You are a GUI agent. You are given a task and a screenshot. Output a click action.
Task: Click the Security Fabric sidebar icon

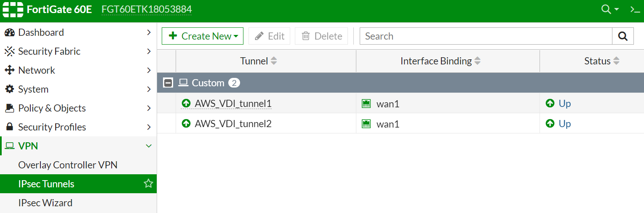[9, 51]
